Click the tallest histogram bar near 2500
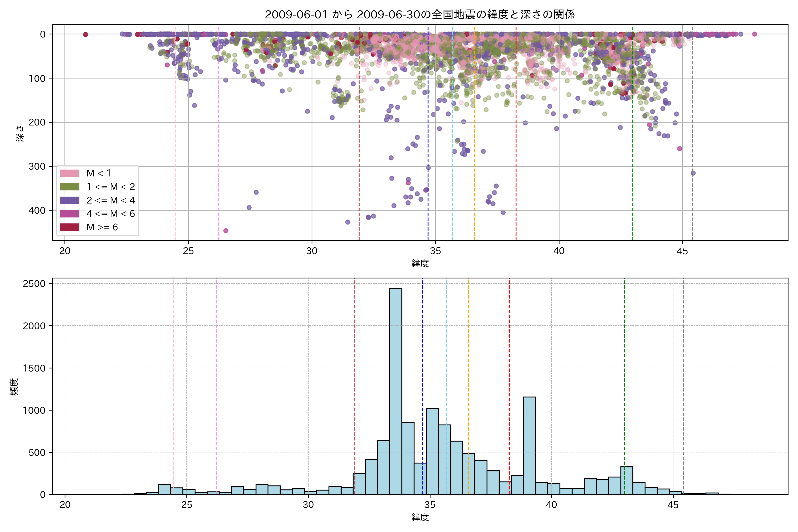This screenshot has height=532, width=798. pyautogui.click(x=396, y=390)
